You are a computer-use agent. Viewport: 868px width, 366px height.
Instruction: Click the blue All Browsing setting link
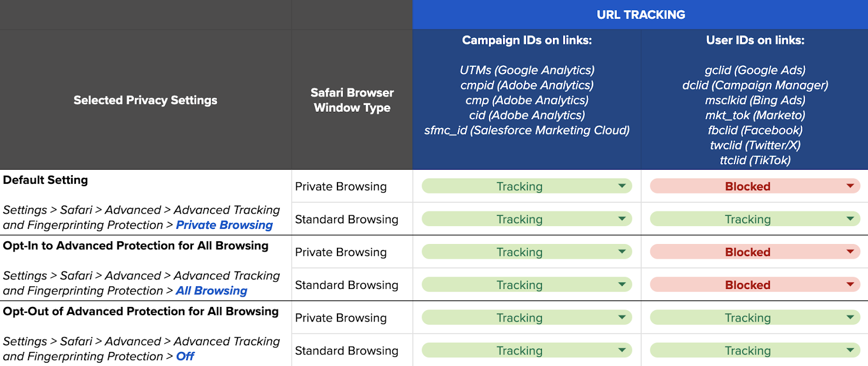(211, 291)
